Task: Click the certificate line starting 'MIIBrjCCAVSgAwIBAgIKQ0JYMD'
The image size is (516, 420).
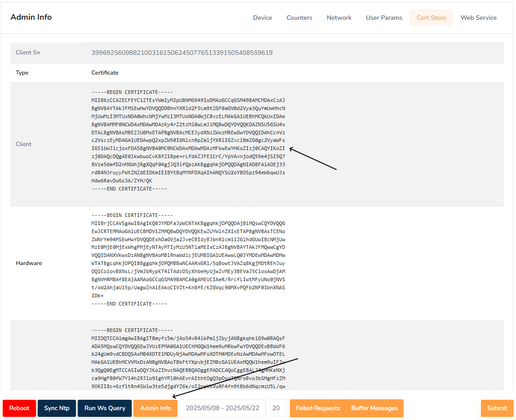Action: coord(188,223)
